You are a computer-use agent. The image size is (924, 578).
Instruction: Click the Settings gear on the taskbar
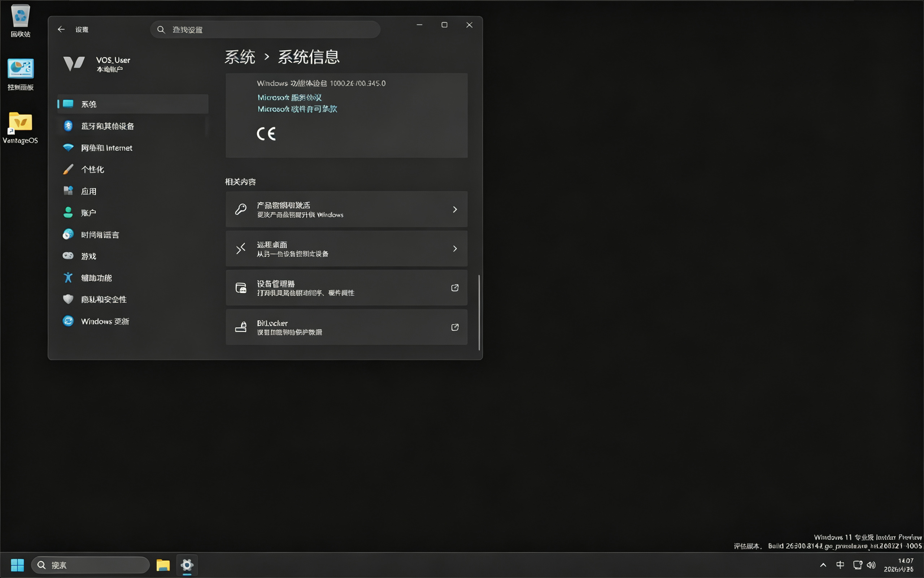(x=187, y=565)
